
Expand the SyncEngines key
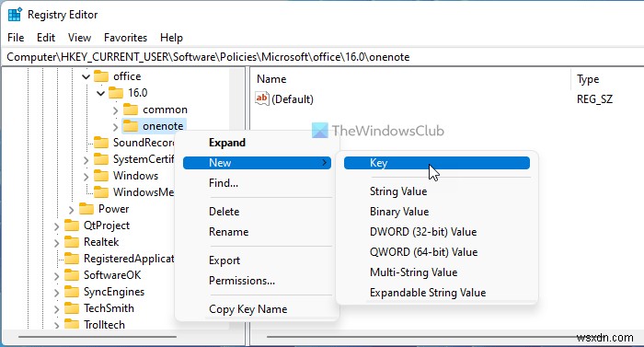pyautogui.click(x=56, y=293)
